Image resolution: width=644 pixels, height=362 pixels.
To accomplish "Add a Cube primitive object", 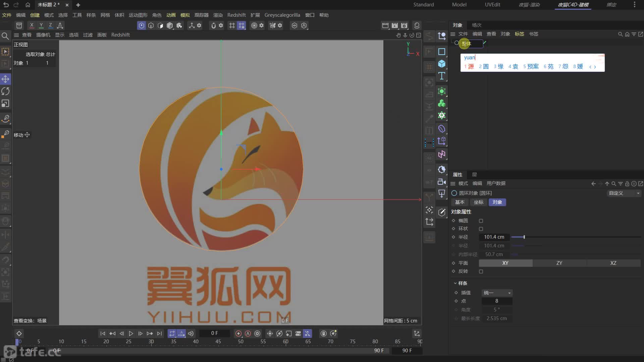I will pyautogui.click(x=442, y=64).
